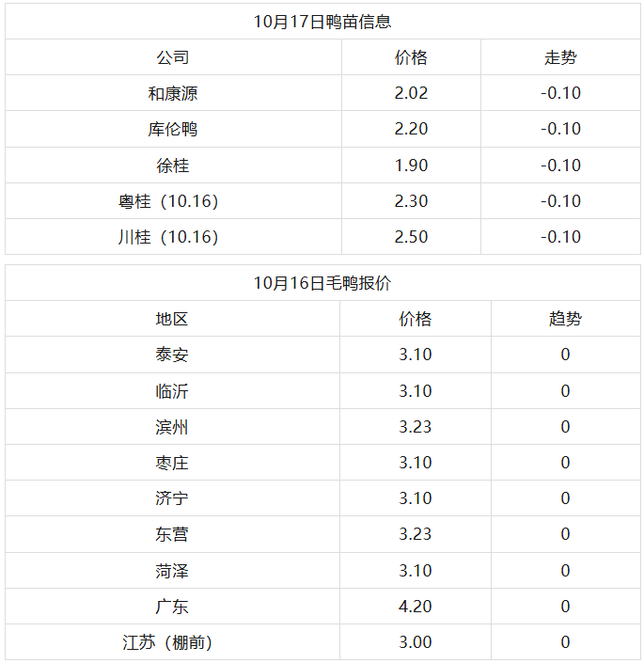Viewport: 644px width, 663px height.
Task: Select the cell '川桂（10.16）'
Action: pos(168,237)
